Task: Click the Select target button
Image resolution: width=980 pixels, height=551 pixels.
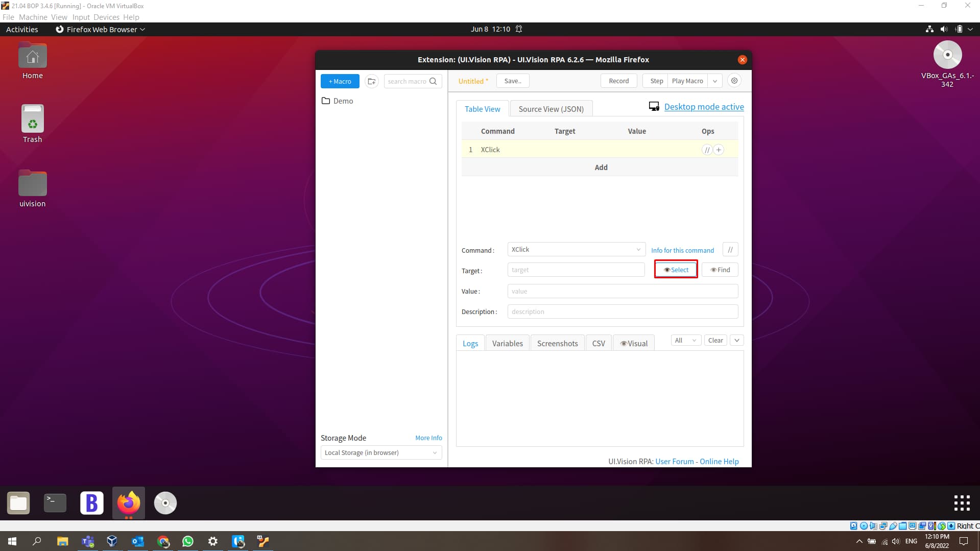Action: click(676, 270)
